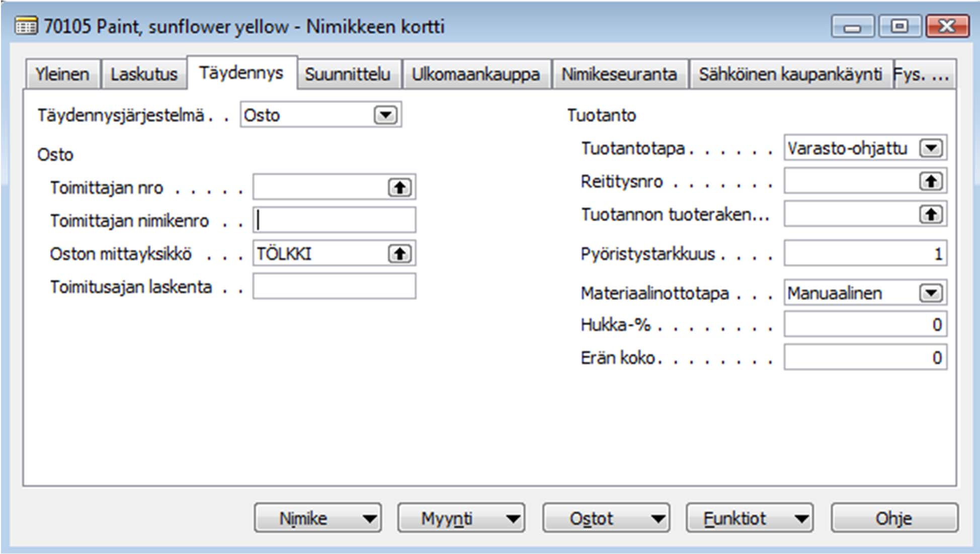Open the Nimike button menu
Viewport: 980px width, 554px height.
click(x=318, y=518)
